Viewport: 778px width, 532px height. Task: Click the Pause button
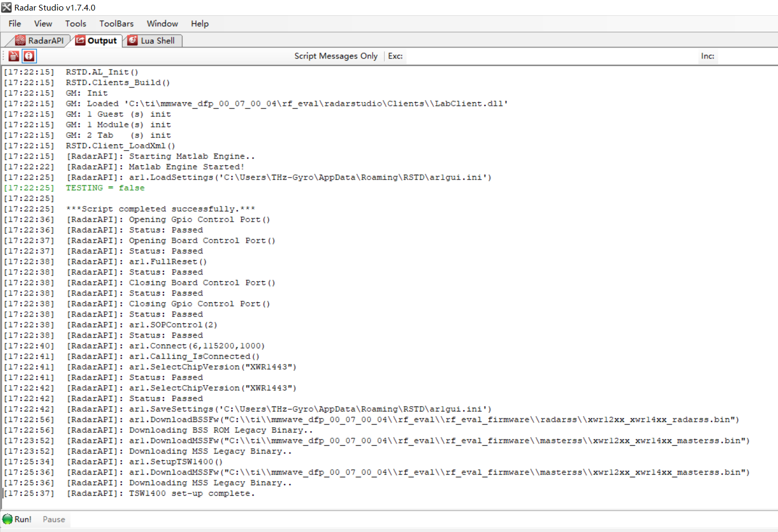pos(54,519)
